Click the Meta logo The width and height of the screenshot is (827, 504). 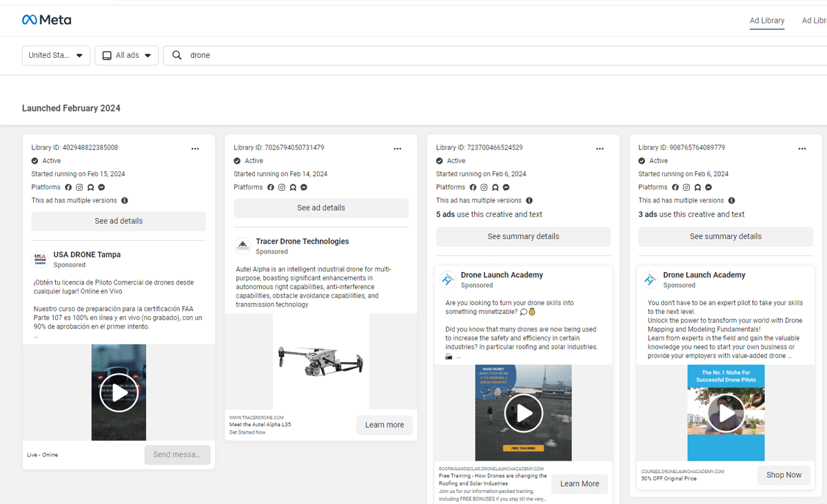pos(47,20)
